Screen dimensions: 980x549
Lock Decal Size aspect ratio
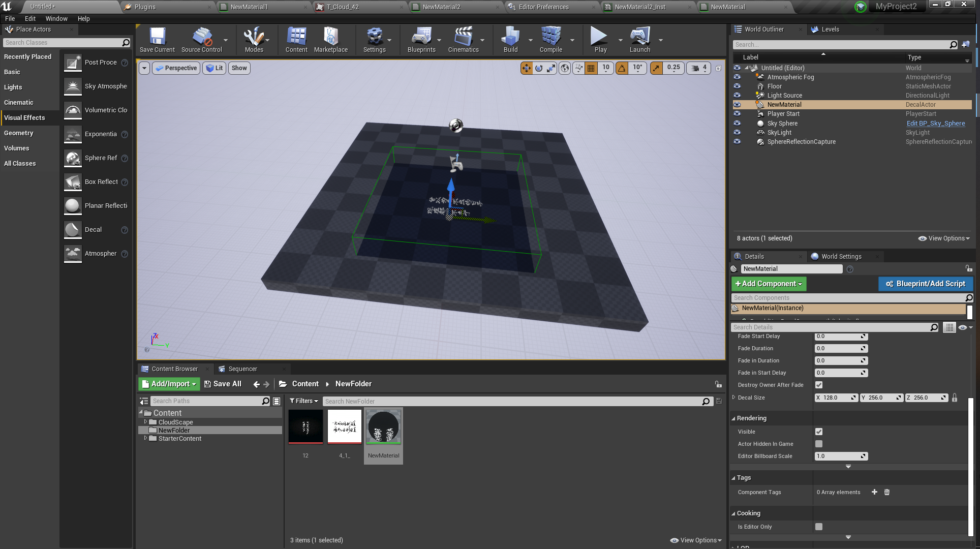(955, 398)
